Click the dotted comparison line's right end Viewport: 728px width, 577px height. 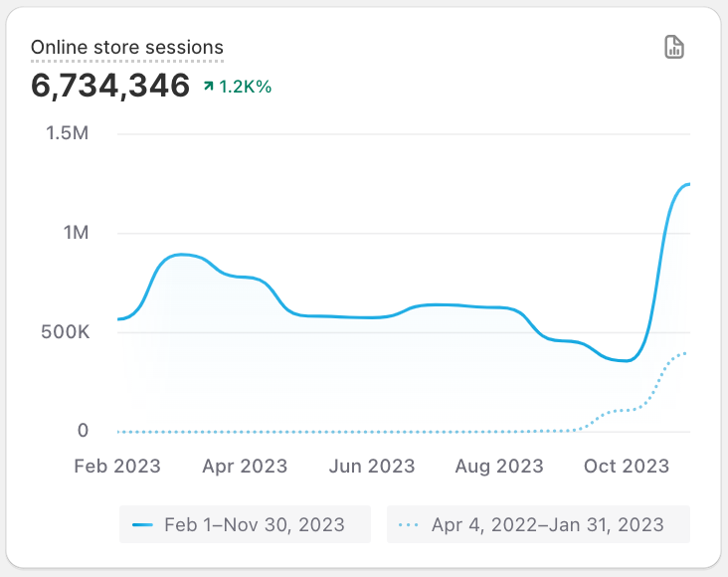pos(686,353)
